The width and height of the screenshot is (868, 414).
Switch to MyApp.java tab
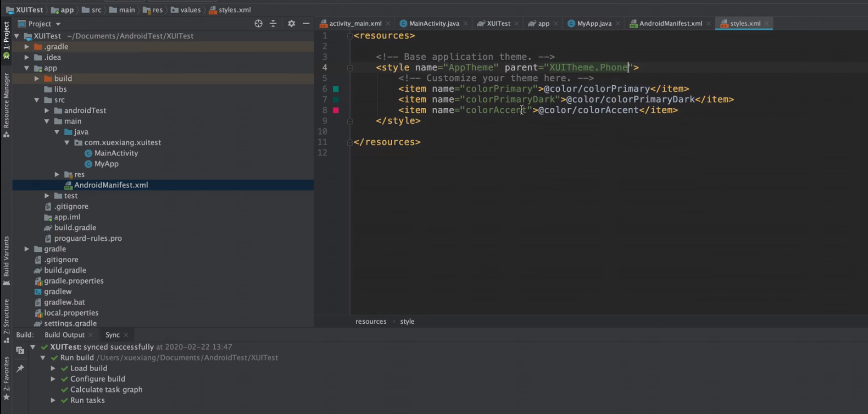[x=593, y=24]
